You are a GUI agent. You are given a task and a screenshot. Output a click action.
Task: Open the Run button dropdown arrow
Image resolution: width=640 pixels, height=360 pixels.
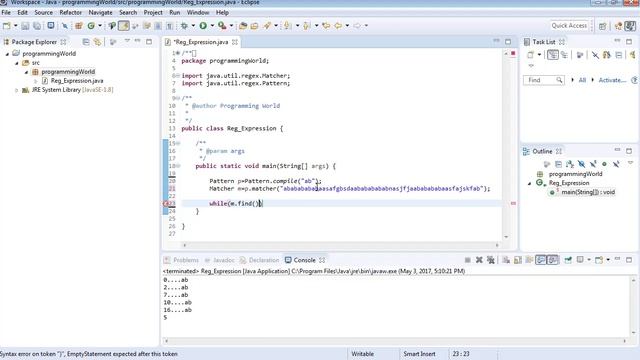point(212,26)
